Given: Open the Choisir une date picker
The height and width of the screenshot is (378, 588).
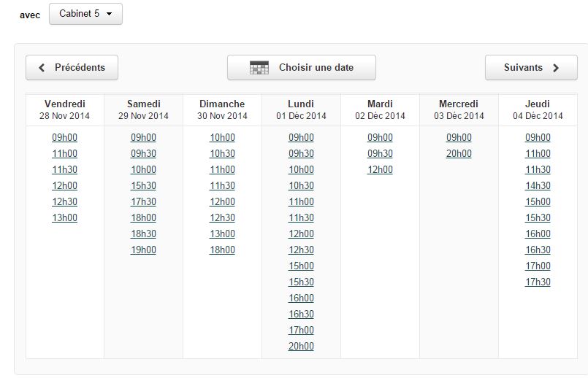Looking at the screenshot, I should pyautogui.click(x=302, y=67).
